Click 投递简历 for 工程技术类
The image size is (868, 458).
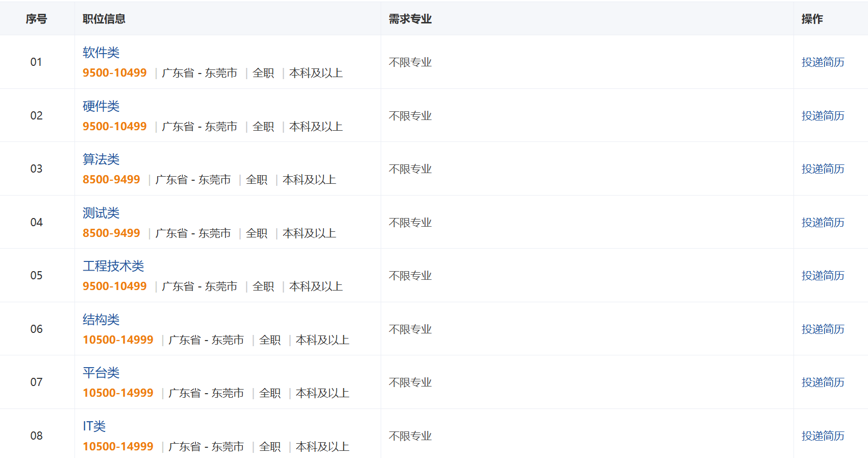point(823,276)
